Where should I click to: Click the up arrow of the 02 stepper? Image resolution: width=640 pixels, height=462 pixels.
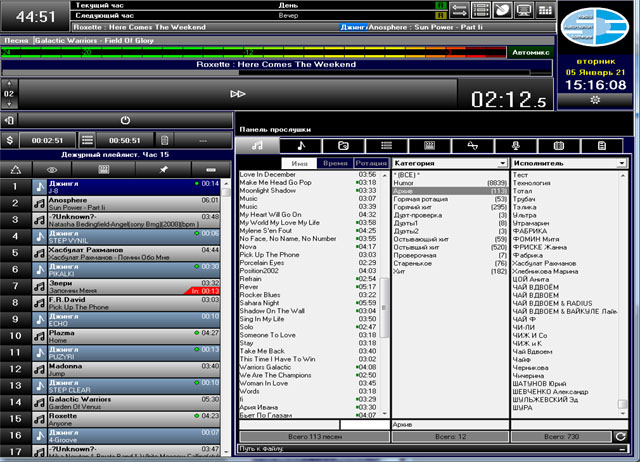[9, 84]
